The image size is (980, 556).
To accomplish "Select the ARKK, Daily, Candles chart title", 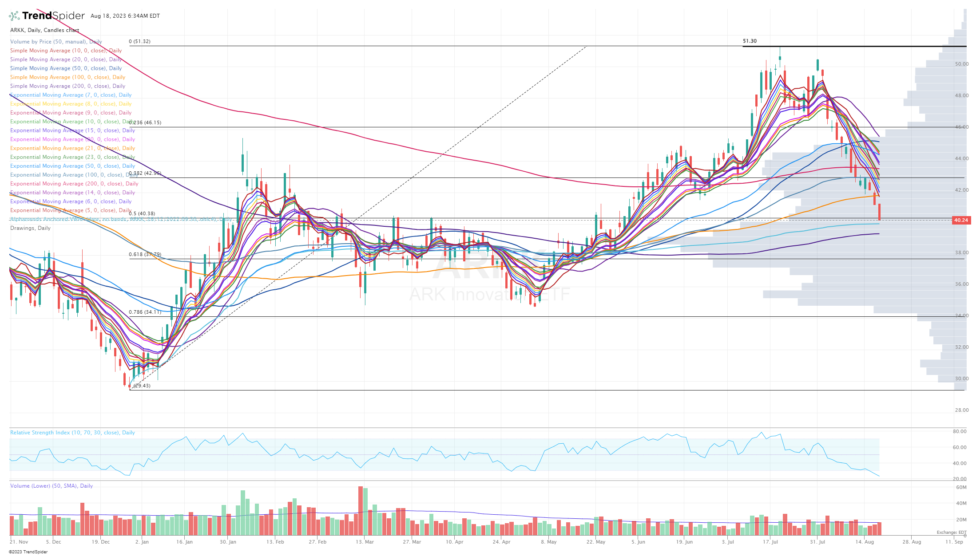I will coord(44,30).
